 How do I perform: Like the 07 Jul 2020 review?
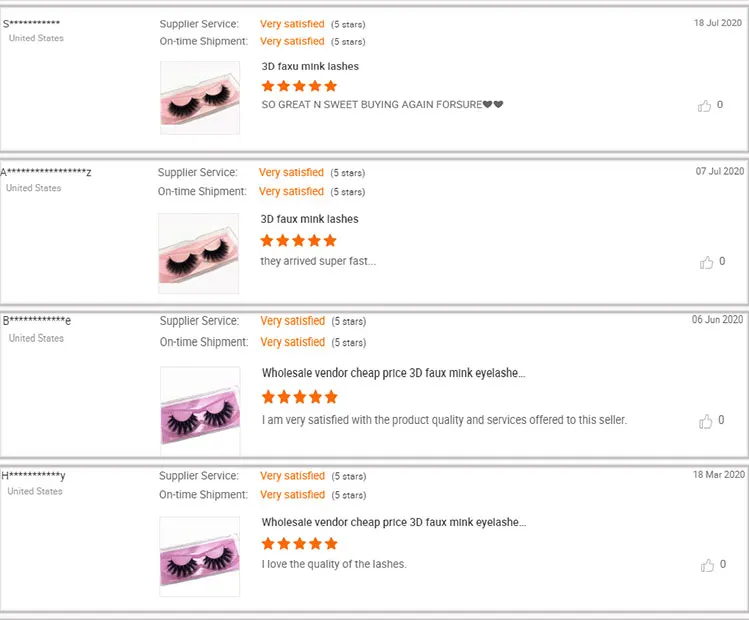[x=706, y=262]
